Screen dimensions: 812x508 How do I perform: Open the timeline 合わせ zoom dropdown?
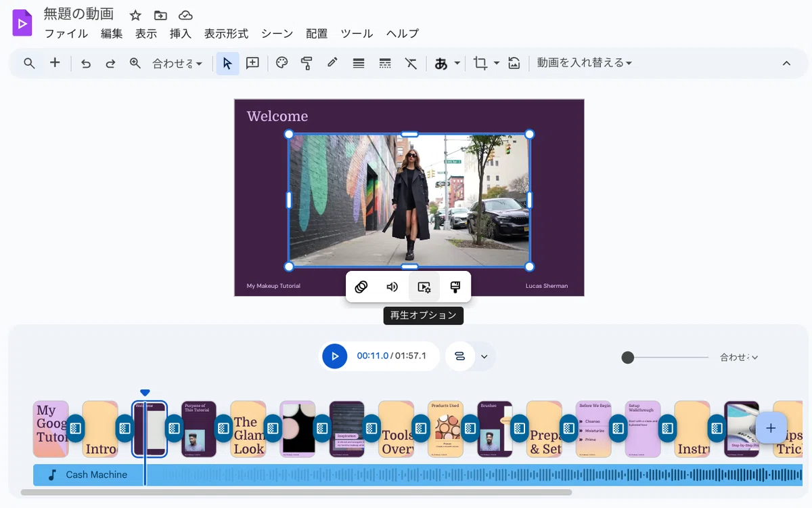point(739,357)
